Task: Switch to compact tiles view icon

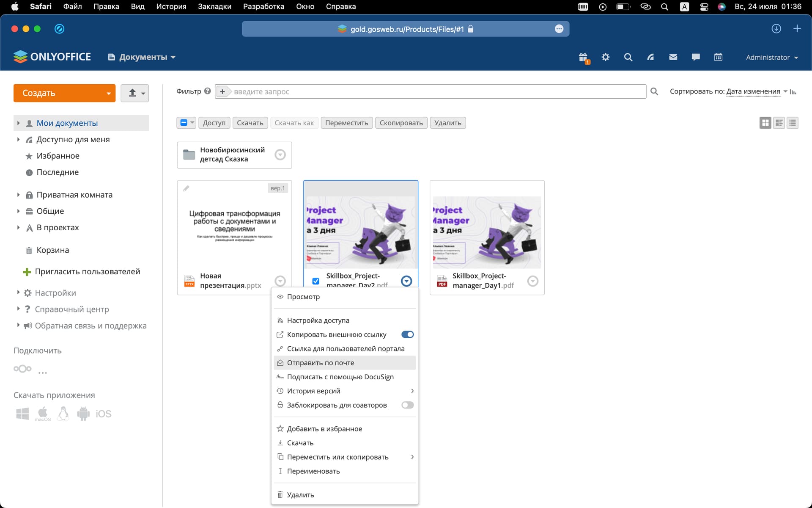Action: [779, 123]
